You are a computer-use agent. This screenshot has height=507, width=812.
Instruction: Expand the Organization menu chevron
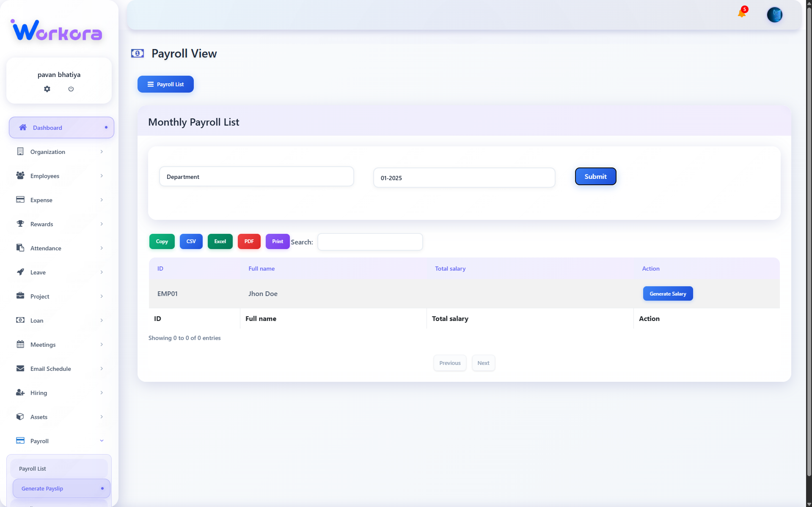102,152
